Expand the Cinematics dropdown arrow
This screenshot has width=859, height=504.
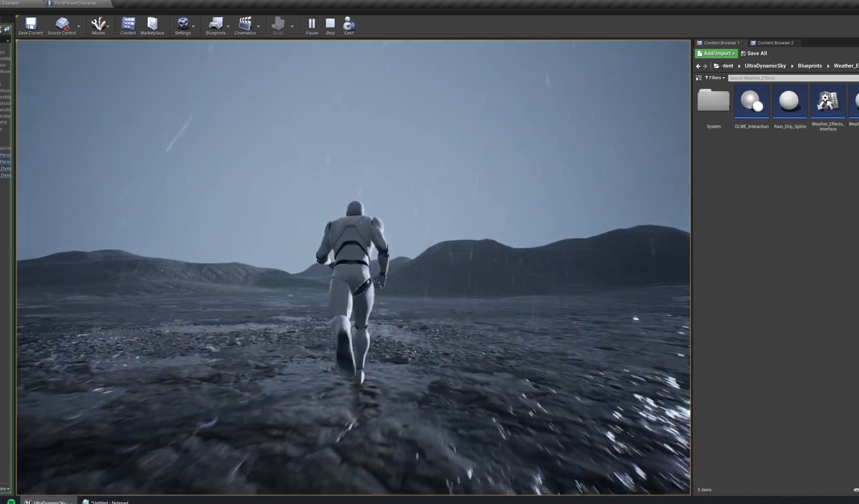pos(258,26)
